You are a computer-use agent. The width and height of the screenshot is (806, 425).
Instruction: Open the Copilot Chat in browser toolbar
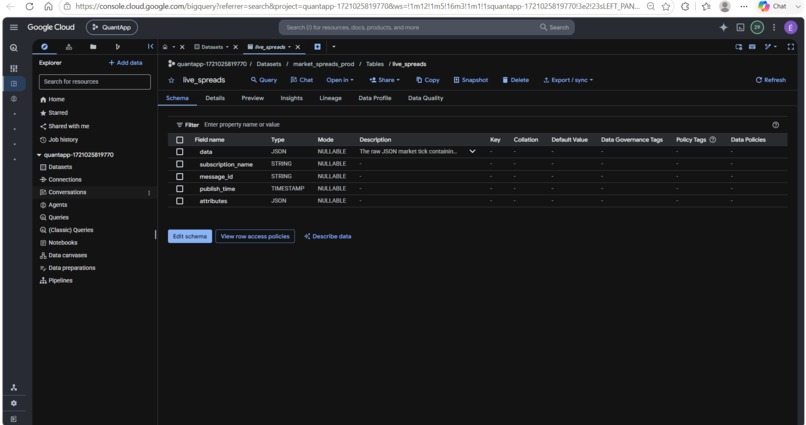773,6
